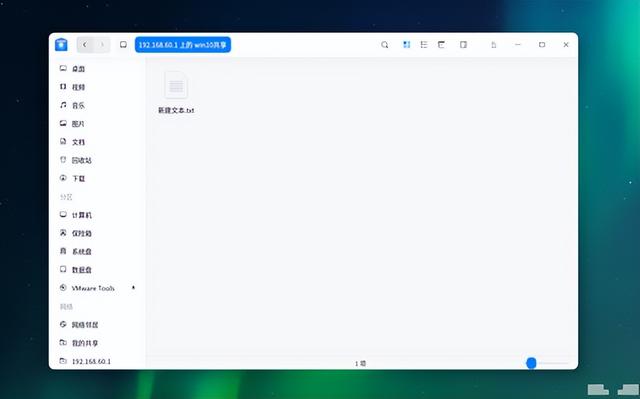This screenshot has width=640, height=399.
Task: Click the computer icon beside address bar
Action: pos(123,44)
